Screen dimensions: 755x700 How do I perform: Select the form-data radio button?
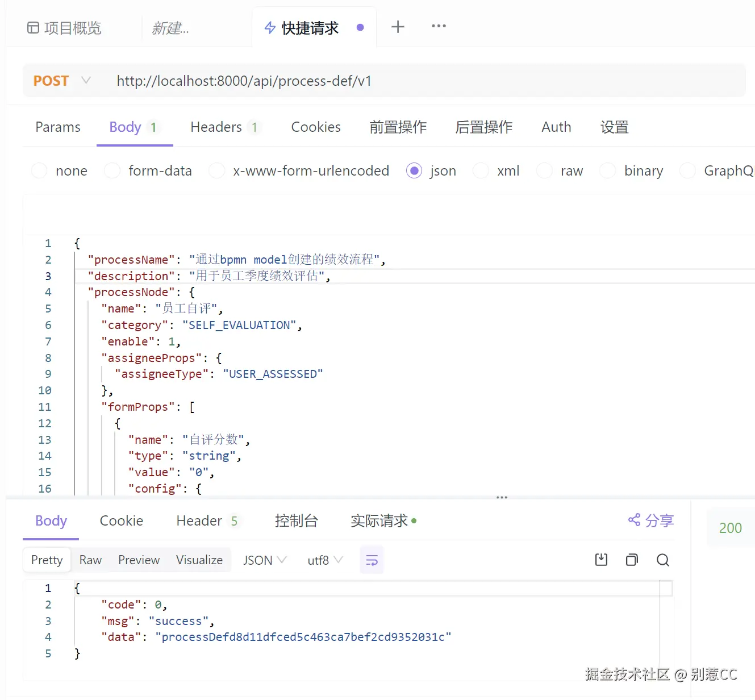point(112,170)
